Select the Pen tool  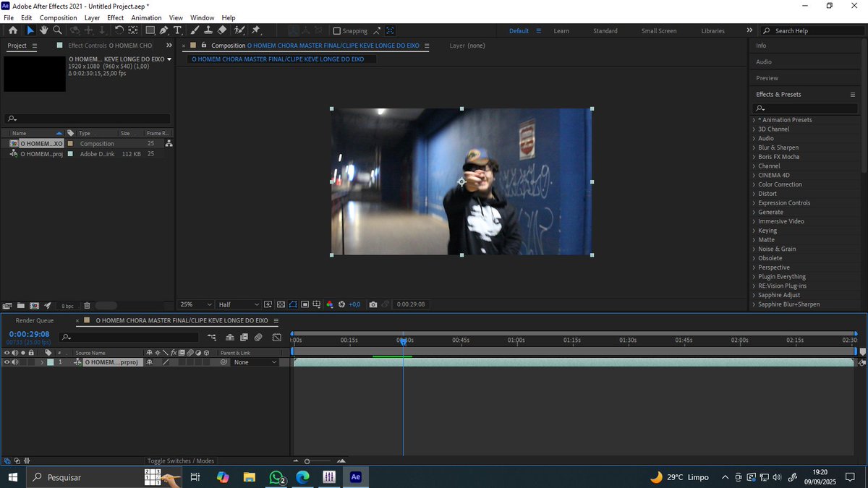pyautogui.click(x=164, y=30)
